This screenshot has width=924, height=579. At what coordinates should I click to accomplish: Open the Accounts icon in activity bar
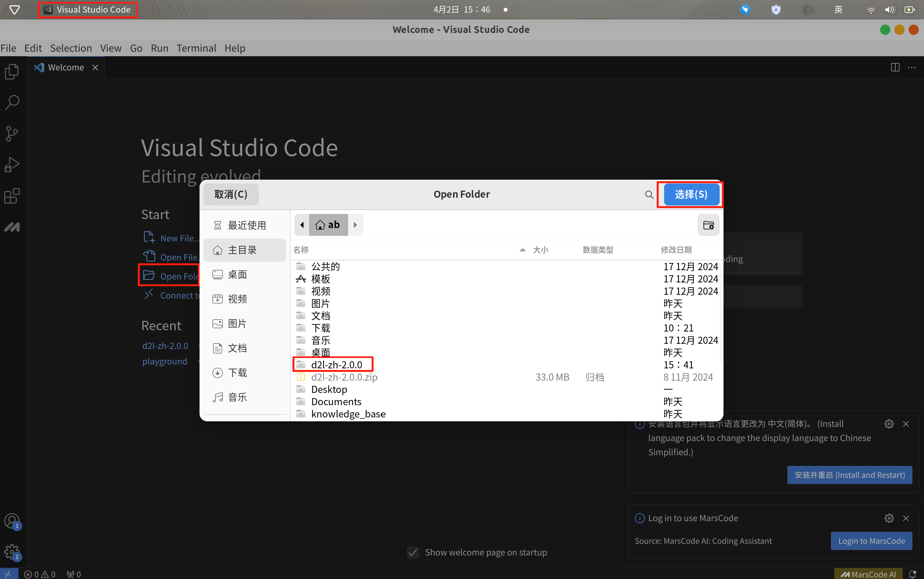[12, 521]
